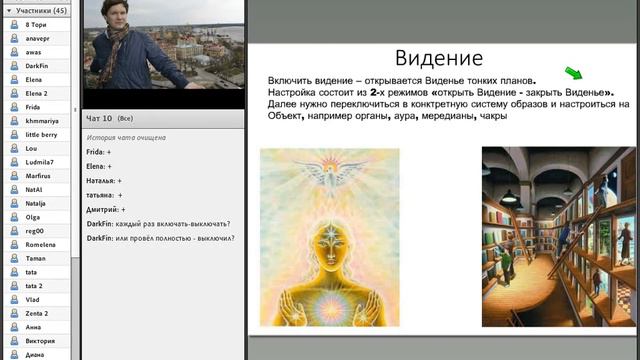Click the avatar icon next to Elena

point(14,80)
